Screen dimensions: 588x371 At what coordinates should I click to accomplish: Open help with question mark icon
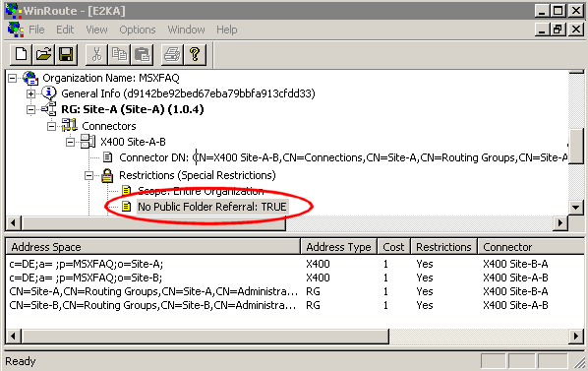(195, 54)
